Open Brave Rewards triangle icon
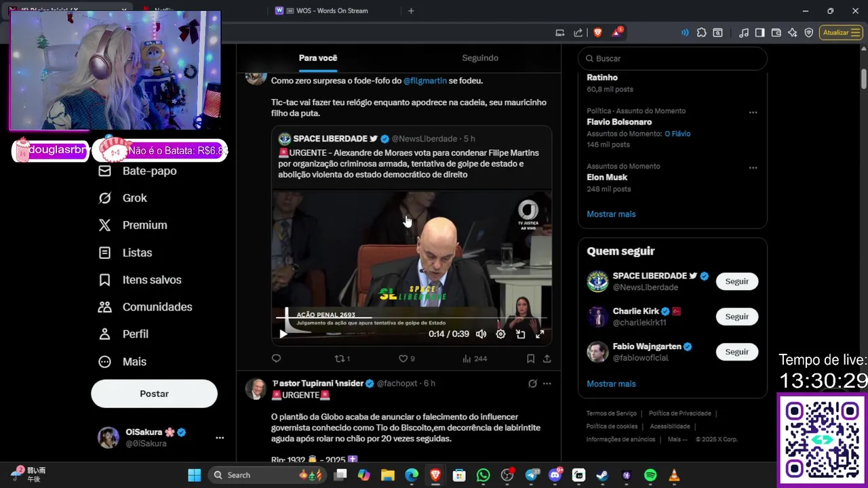This screenshot has height=488, width=868. tap(617, 33)
